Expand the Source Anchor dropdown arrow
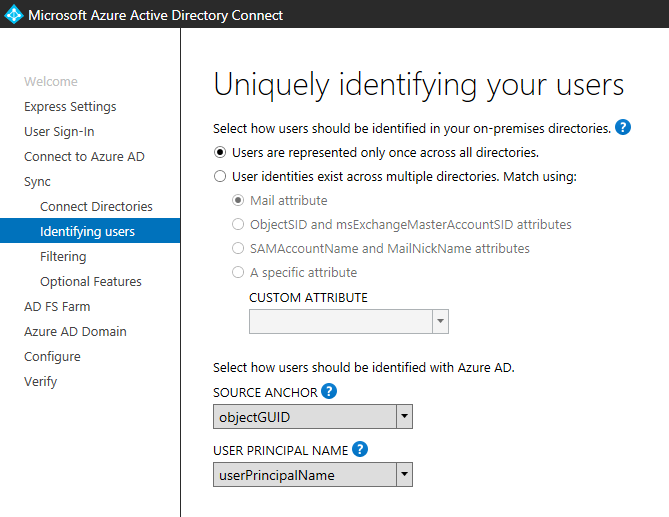The image size is (669, 517). click(404, 416)
